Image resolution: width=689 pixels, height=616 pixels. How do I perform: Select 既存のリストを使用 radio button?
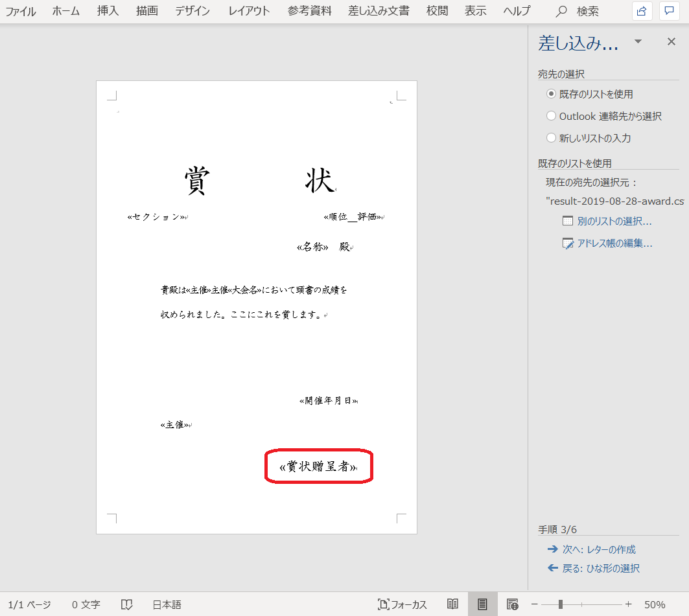pyautogui.click(x=552, y=94)
